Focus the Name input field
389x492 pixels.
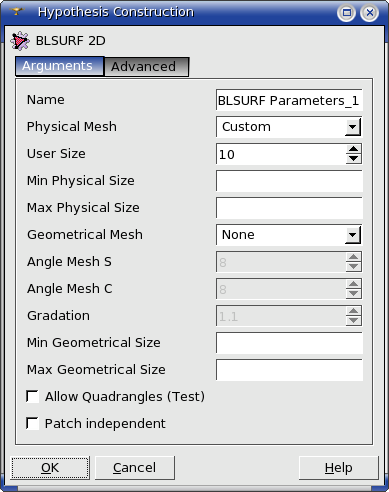pyautogui.click(x=289, y=100)
